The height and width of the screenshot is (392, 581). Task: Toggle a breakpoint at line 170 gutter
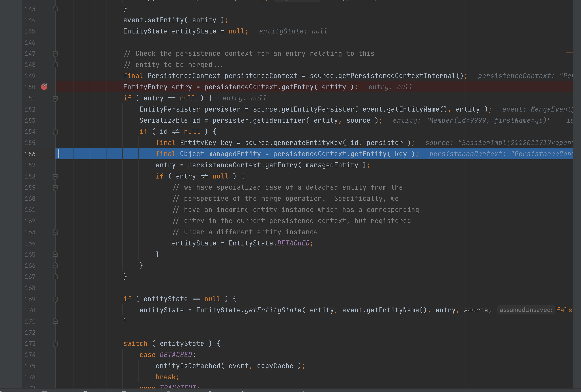pos(44,310)
